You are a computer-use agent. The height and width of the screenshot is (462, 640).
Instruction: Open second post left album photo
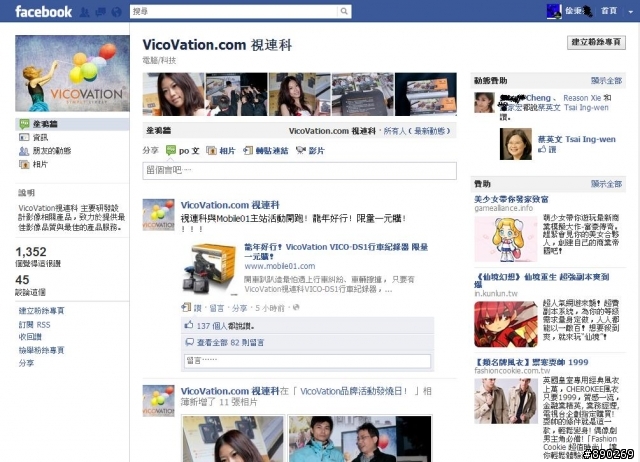[233, 439]
